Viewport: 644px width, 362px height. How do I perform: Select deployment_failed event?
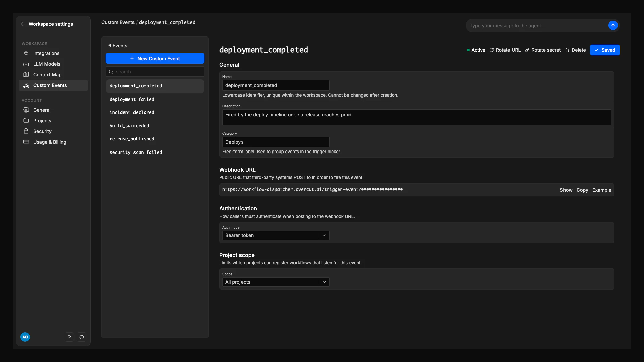click(155, 99)
